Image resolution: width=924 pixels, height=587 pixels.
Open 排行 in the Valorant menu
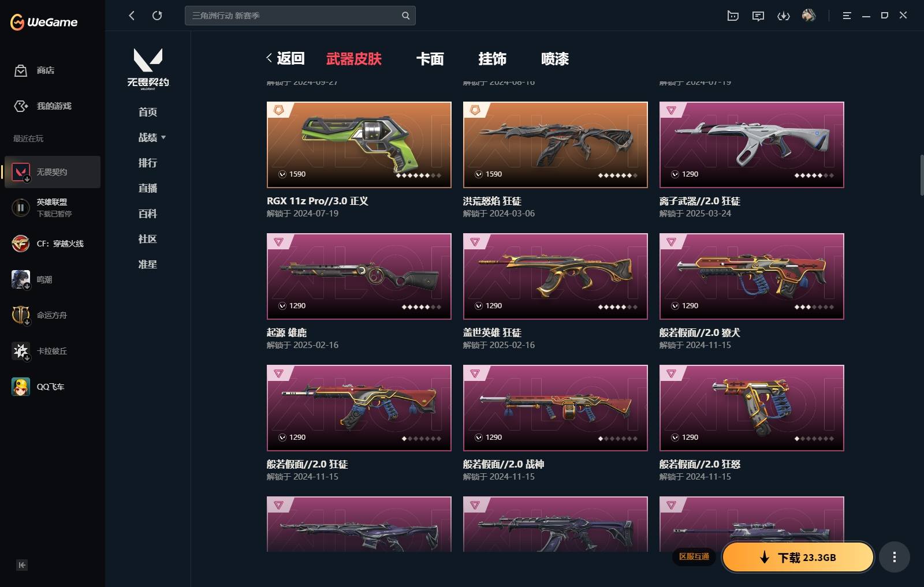[x=148, y=163]
